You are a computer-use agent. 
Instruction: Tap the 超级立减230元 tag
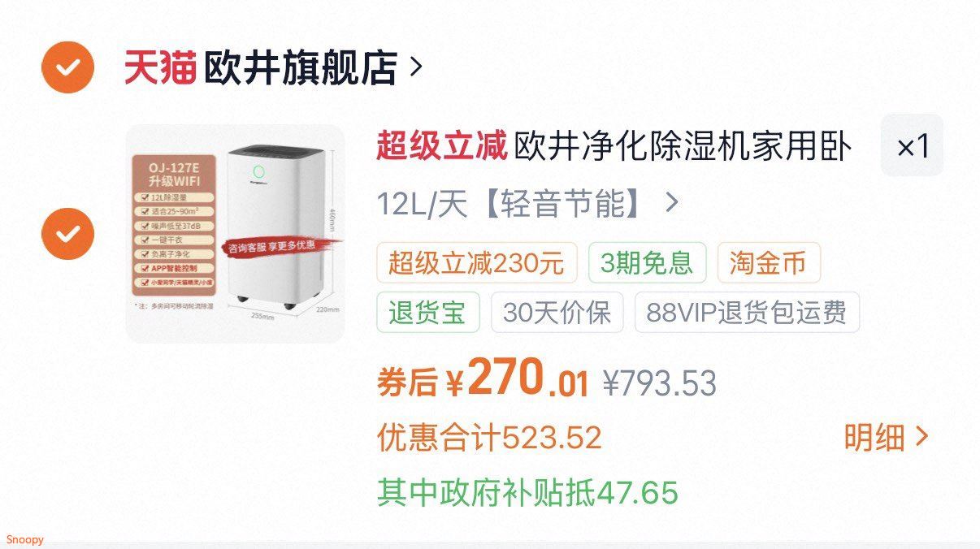click(476, 263)
